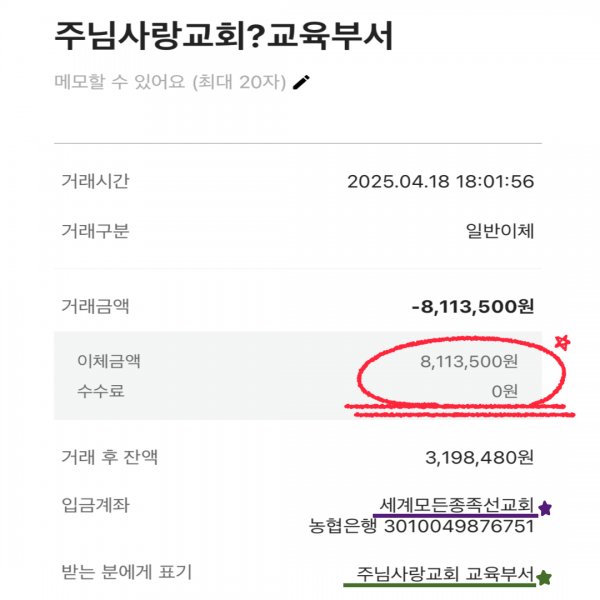Click the 거래금액 label
This screenshot has height=600, width=600.
95,306
